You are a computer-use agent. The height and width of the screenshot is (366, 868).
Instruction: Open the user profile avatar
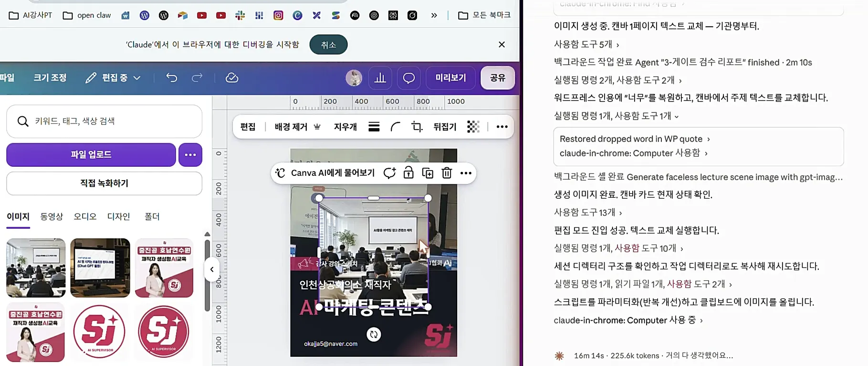pyautogui.click(x=354, y=78)
